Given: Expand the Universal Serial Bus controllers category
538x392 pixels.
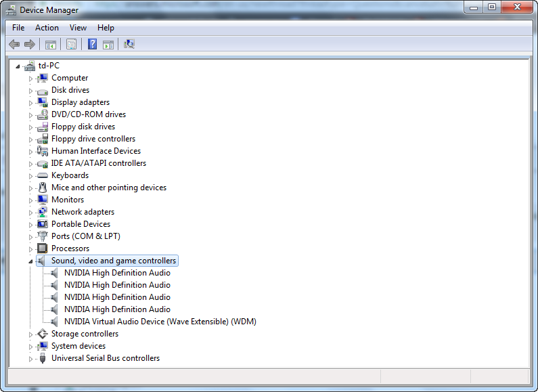Looking at the screenshot, I should (30, 359).
